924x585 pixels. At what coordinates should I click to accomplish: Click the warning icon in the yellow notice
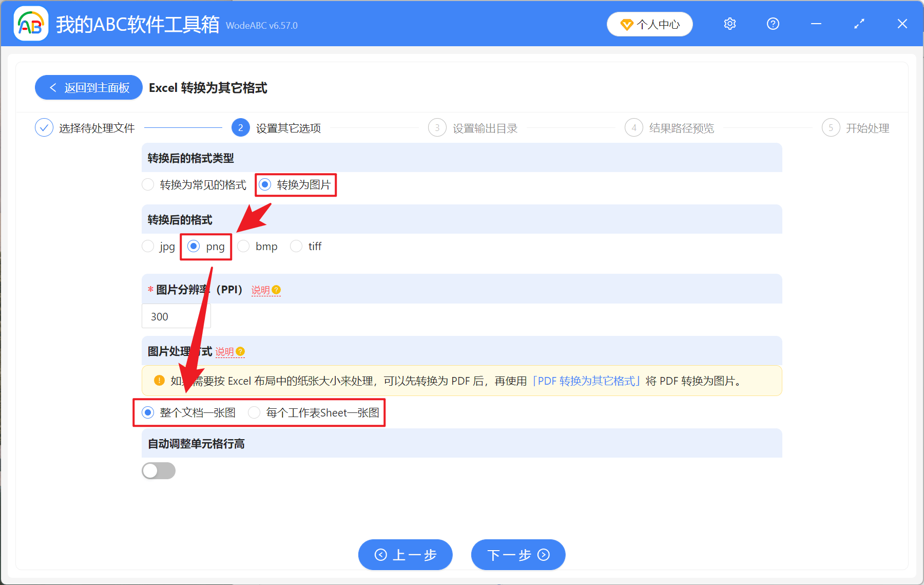point(159,381)
